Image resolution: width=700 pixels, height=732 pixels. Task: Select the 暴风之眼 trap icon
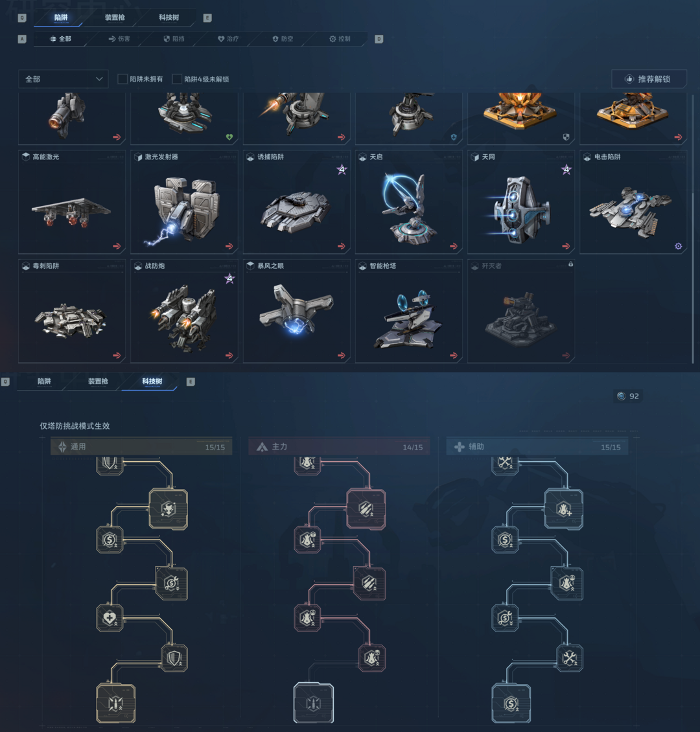point(297,311)
